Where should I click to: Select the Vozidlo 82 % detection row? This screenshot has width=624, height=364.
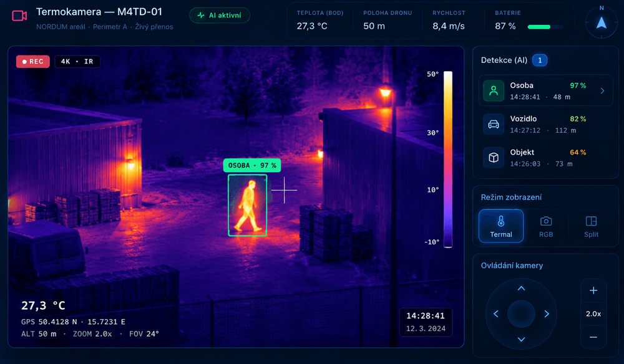click(x=546, y=125)
